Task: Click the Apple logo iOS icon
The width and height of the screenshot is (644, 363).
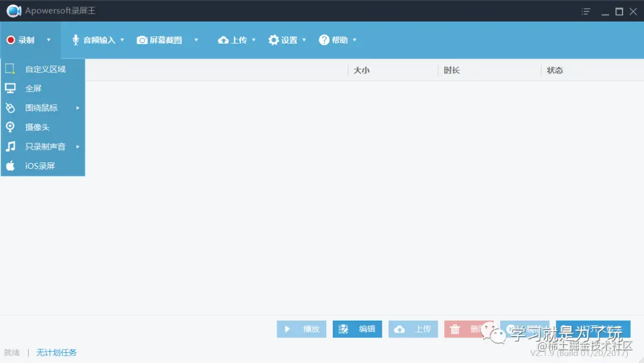Action: (x=10, y=165)
